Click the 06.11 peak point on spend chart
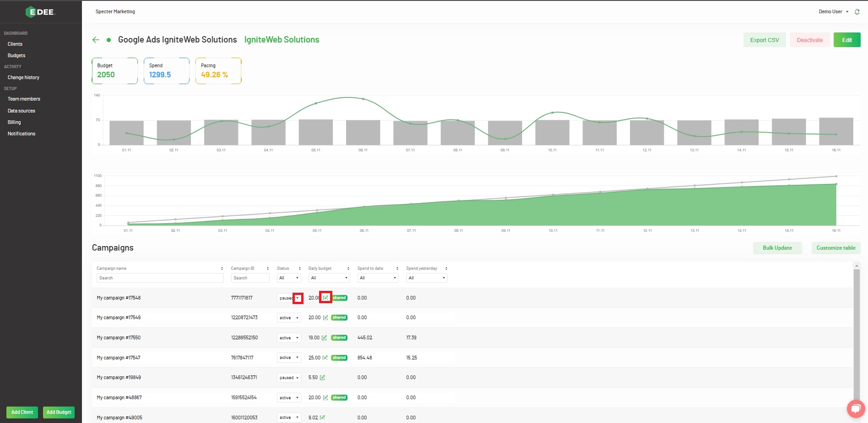The image size is (868, 423). pyautogui.click(x=363, y=99)
